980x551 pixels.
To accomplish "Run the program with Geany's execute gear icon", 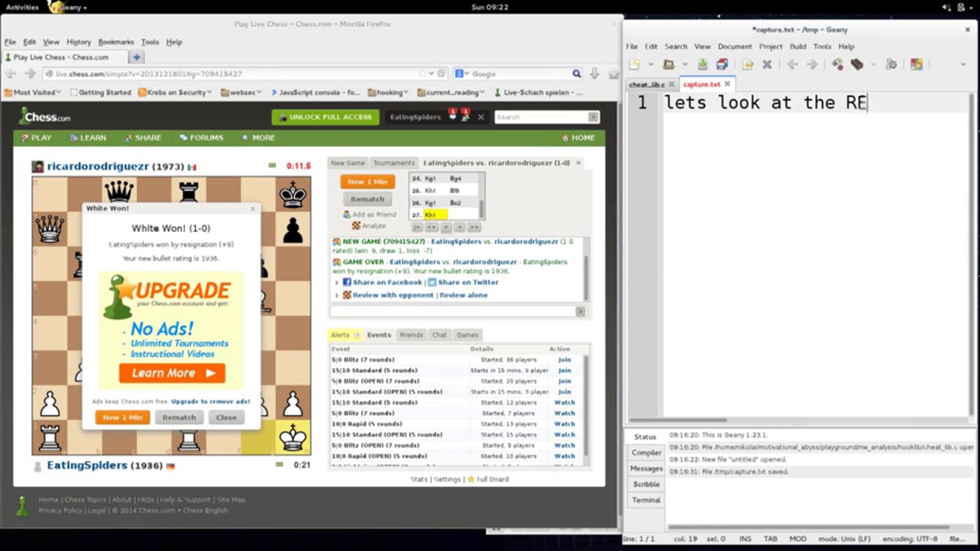I will 891,64.
